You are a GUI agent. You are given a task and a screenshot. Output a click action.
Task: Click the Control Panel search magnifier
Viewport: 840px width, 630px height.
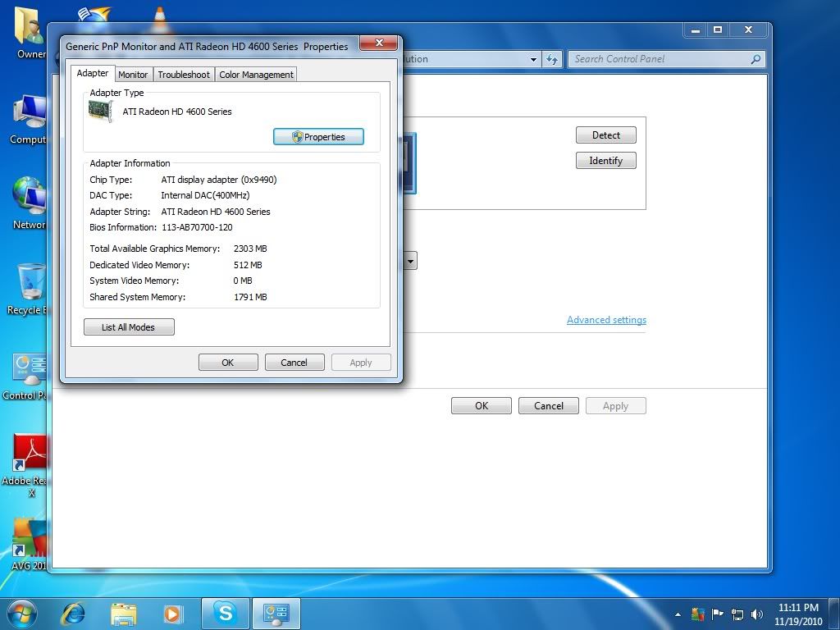coord(756,59)
